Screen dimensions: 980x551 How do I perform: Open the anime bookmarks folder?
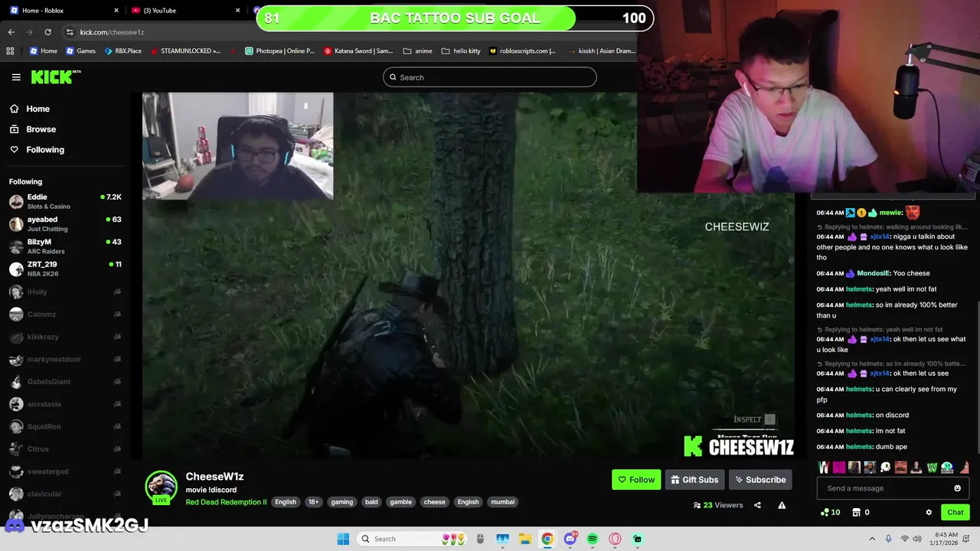point(417,51)
